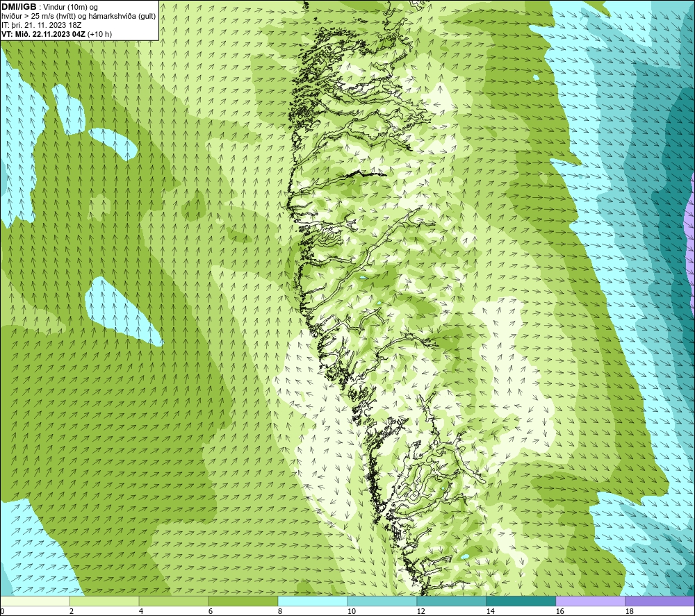This screenshot has height=616, width=695.
Task: Click the legend scale label '18'
Action: click(629, 612)
